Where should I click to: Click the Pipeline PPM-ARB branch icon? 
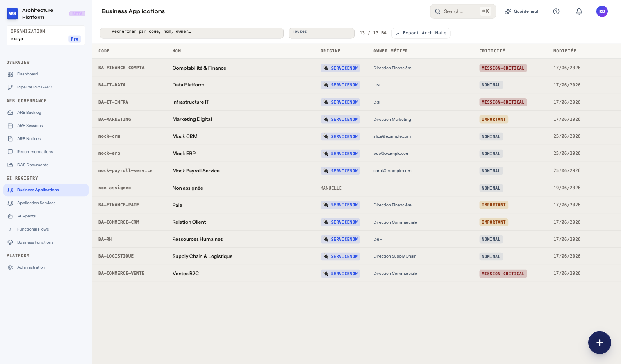pyautogui.click(x=10, y=87)
